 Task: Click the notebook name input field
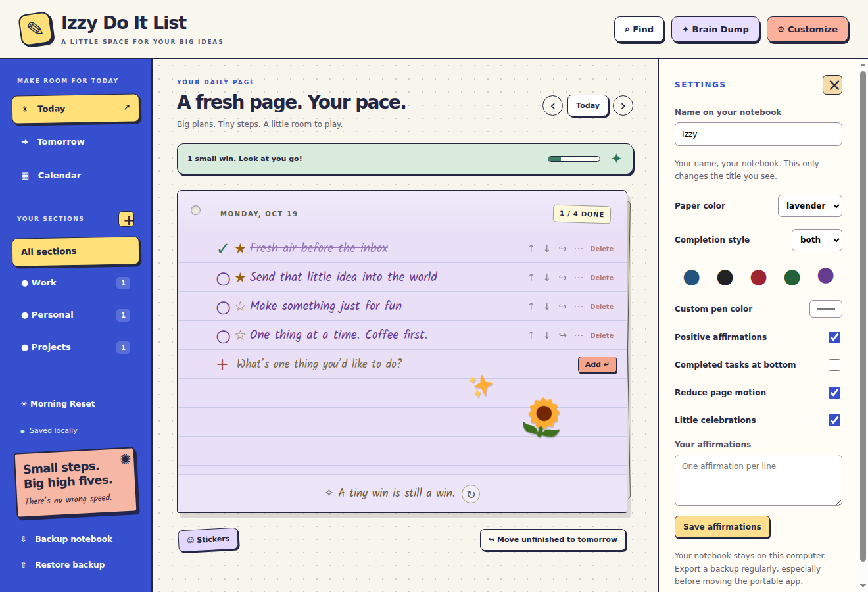coord(758,134)
